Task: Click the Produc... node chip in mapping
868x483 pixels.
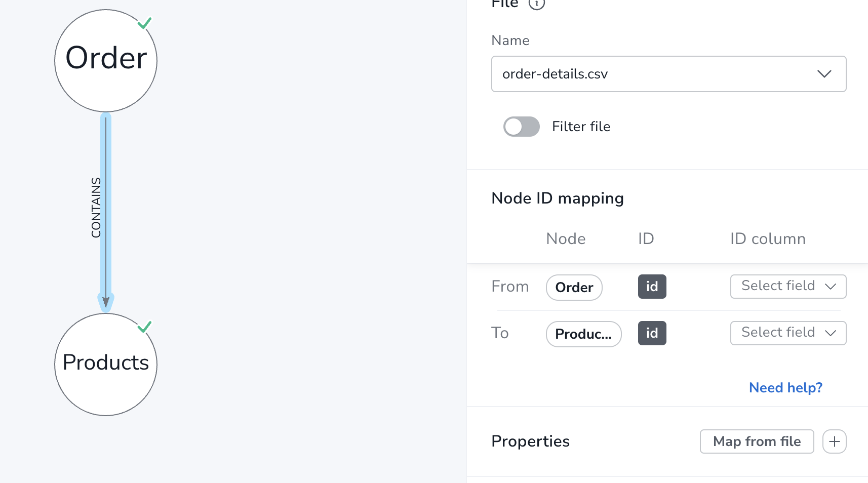Action: tap(583, 334)
